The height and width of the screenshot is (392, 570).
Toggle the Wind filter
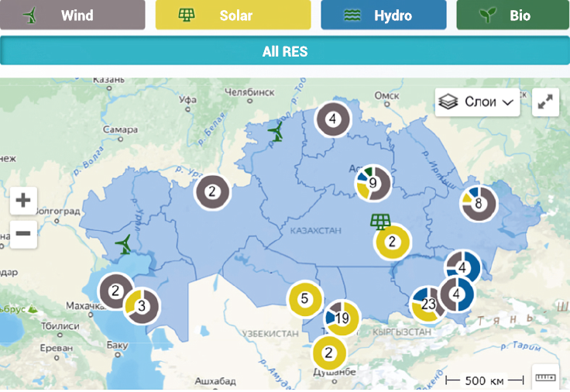[x=73, y=15]
